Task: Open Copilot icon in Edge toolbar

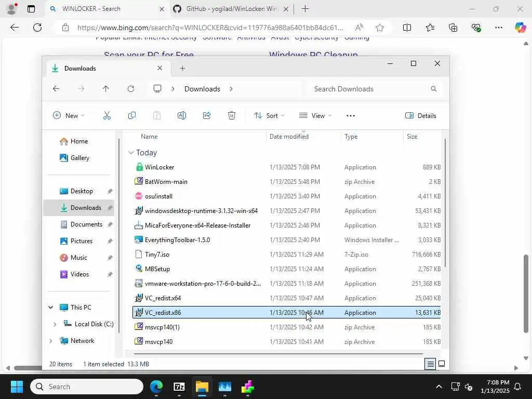Action: pos(520,28)
